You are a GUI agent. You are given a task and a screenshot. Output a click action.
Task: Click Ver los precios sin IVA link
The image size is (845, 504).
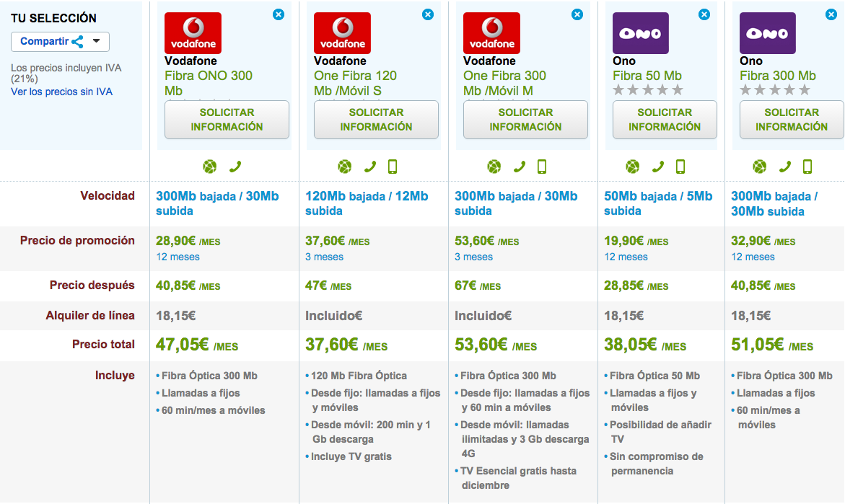[x=61, y=92]
